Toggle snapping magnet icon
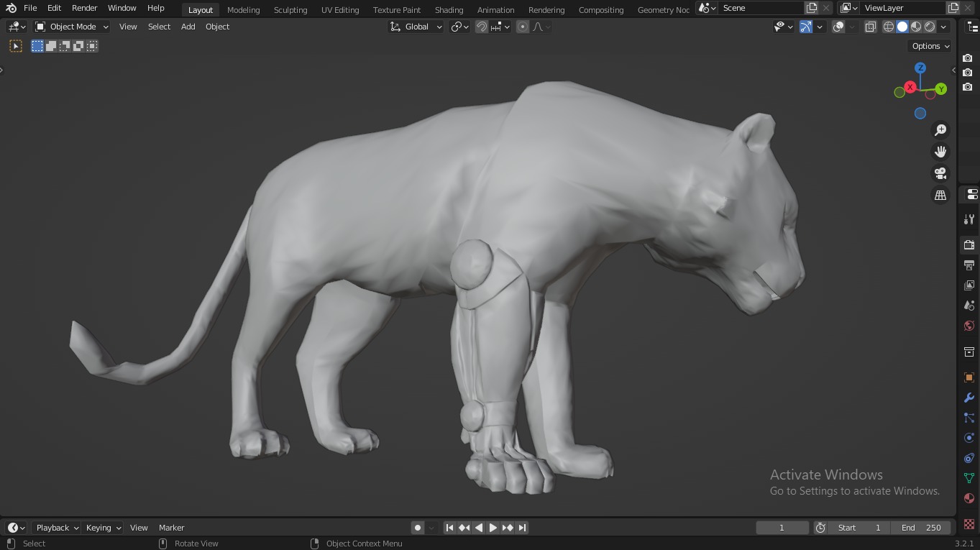This screenshot has height=550, width=980. [482, 27]
